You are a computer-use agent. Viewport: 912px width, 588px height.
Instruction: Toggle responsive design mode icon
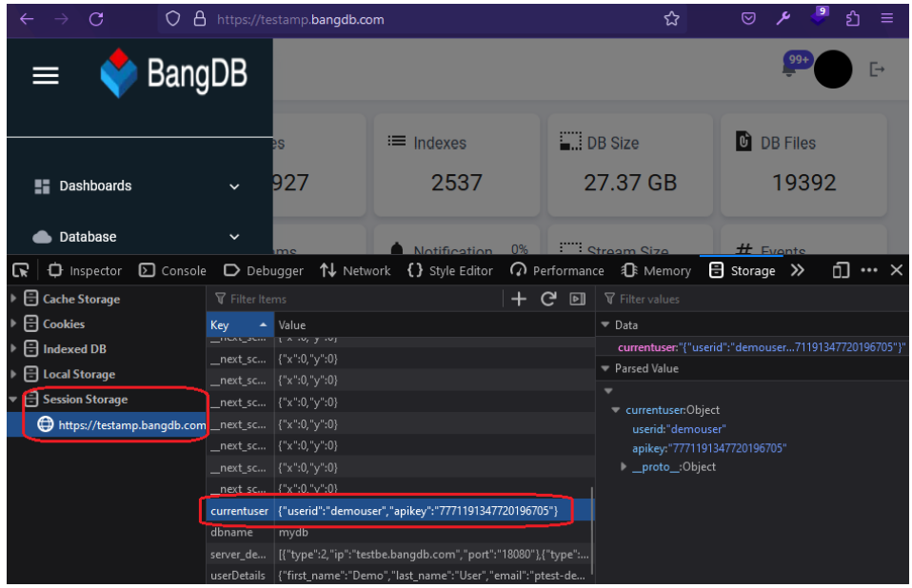[x=841, y=271]
